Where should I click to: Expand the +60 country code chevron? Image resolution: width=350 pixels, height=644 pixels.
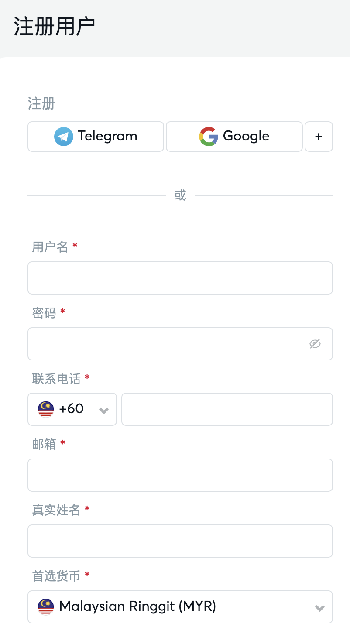click(104, 410)
